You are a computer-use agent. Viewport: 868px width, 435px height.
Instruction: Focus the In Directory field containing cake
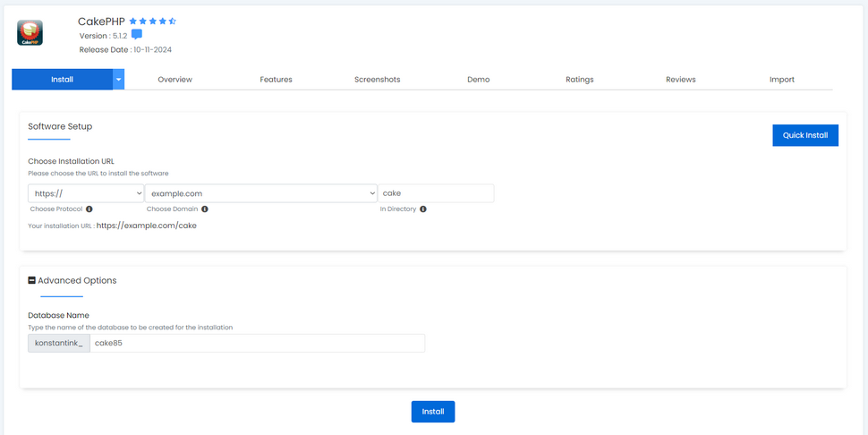pyautogui.click(x=436, y=193)
